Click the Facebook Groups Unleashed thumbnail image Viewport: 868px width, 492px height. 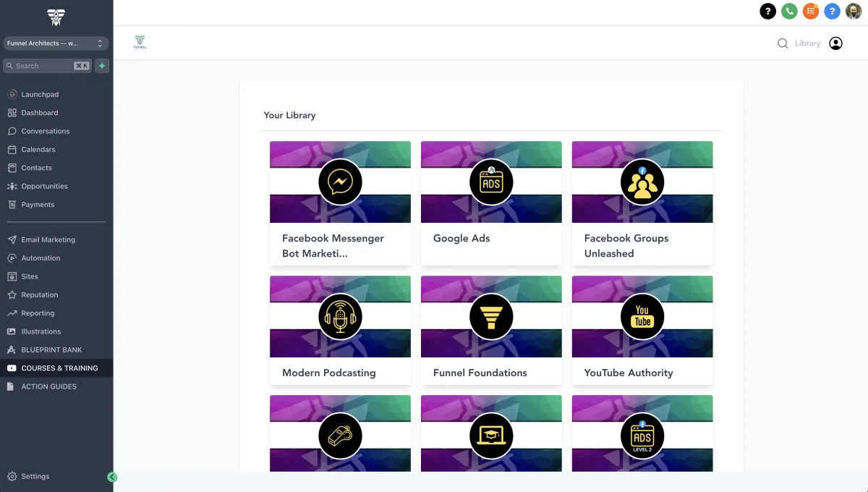(x=642, y=182)
